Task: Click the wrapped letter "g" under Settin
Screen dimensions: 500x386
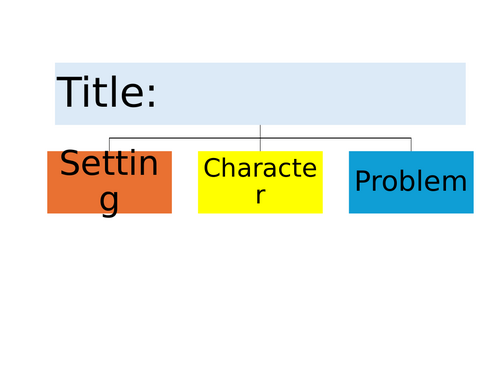Action: click(x=109, y=201)
